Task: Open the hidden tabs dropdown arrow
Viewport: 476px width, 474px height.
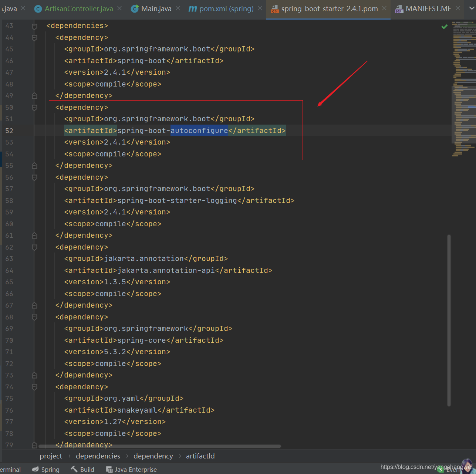Action: tap(471, 8)
